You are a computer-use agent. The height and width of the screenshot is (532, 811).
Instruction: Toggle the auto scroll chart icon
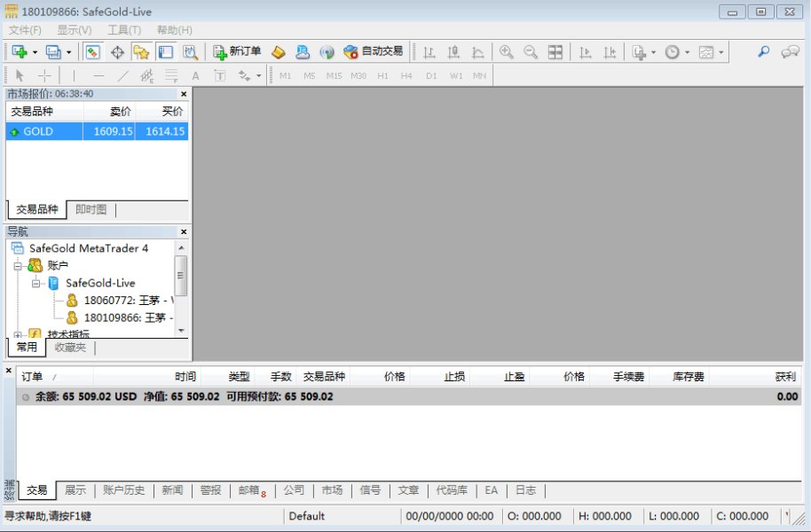click(x=585, y=52)
